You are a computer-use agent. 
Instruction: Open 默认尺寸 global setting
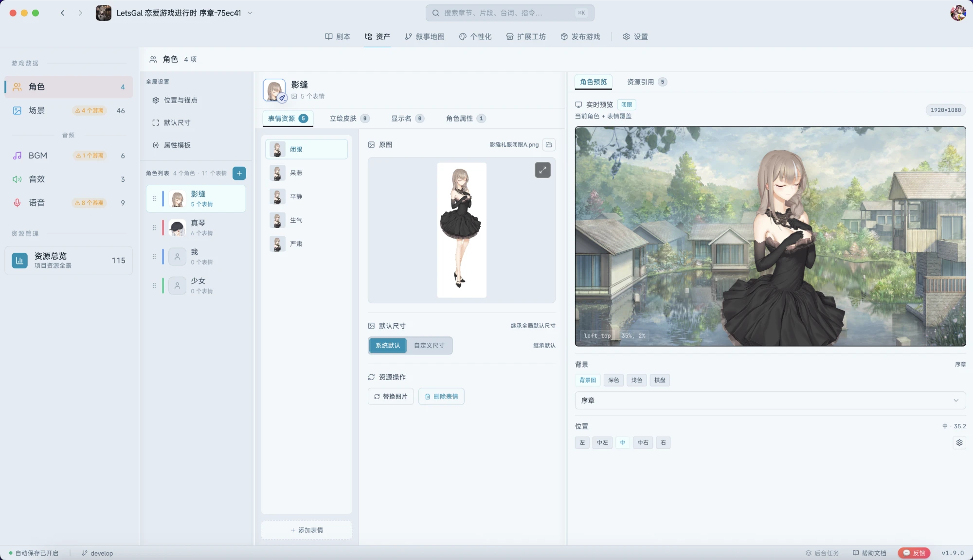tap(196, 122)
